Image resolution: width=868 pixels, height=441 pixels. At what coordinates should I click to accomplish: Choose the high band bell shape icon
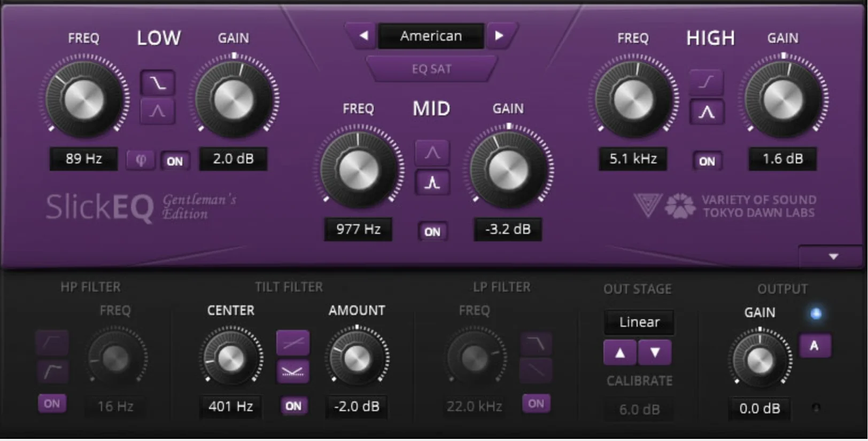coord(706,112)
